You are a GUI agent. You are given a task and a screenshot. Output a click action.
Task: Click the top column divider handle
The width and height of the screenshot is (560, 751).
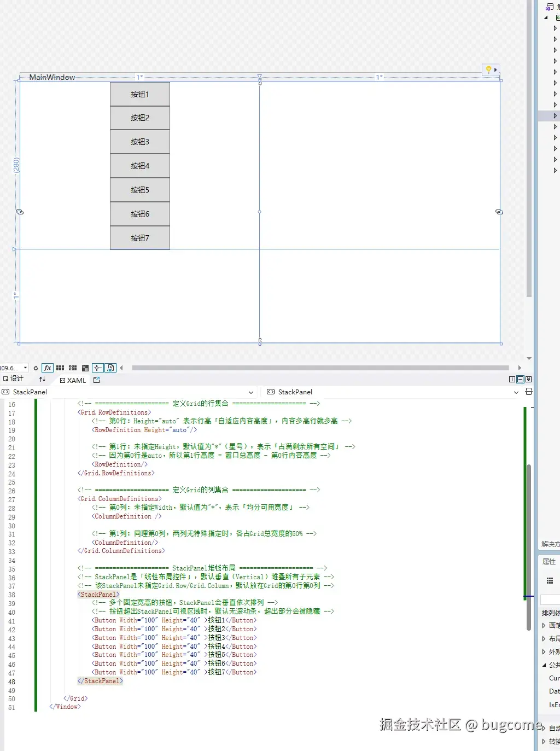[x=260, y=80]
